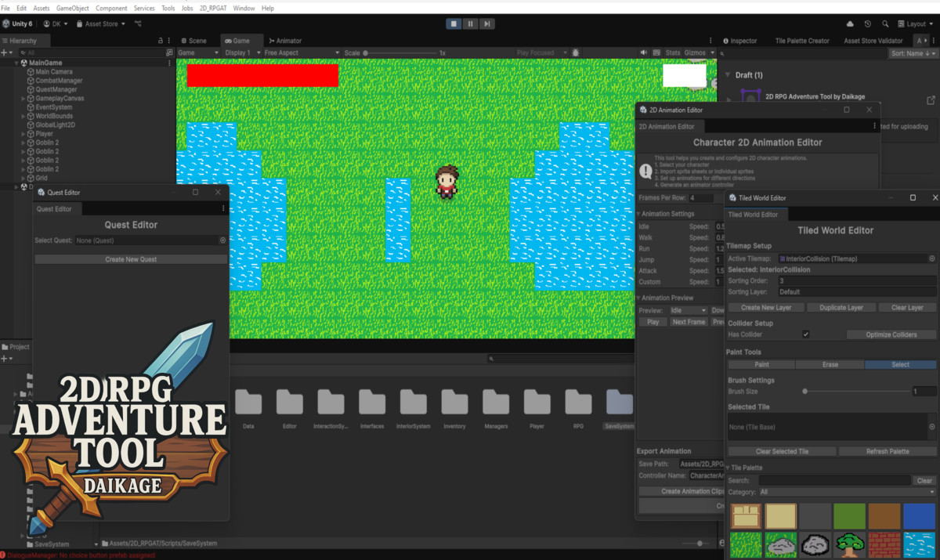Image resolution: width=940 pixels, height=560 pixels.
Task: Pick the solid blue tile swatch
Action: click(919, 516)
